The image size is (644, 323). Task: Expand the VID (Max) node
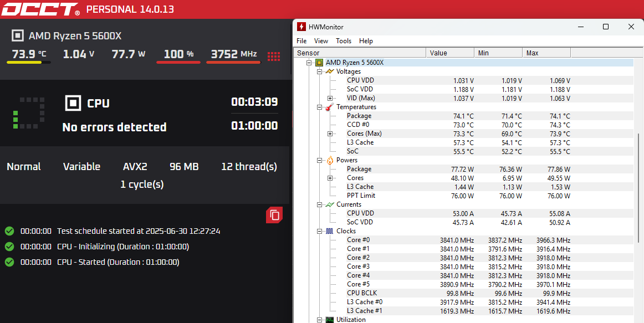coord(330,99)
